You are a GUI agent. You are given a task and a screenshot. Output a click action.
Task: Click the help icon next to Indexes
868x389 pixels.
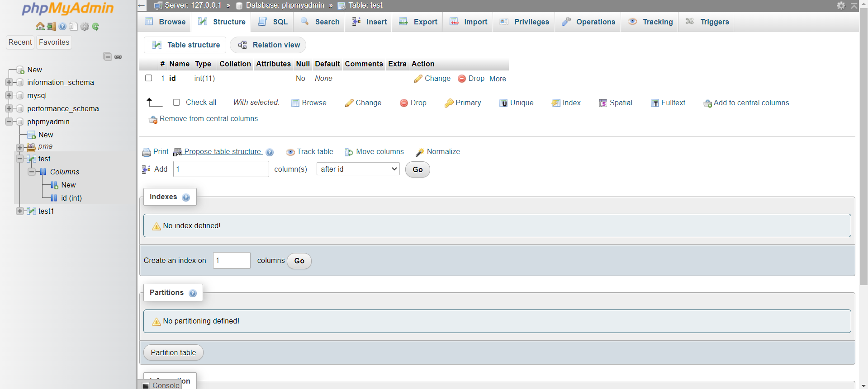tap(186, 197)
